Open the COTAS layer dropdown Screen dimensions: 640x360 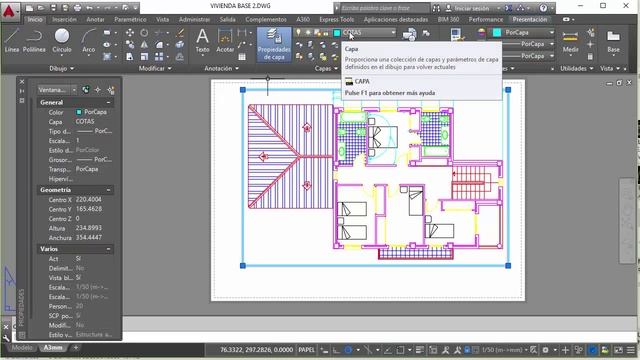click(x=393, y=33)
